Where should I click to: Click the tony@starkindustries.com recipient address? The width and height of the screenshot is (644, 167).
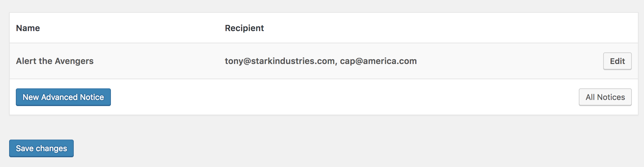click(x=280, y=61)
